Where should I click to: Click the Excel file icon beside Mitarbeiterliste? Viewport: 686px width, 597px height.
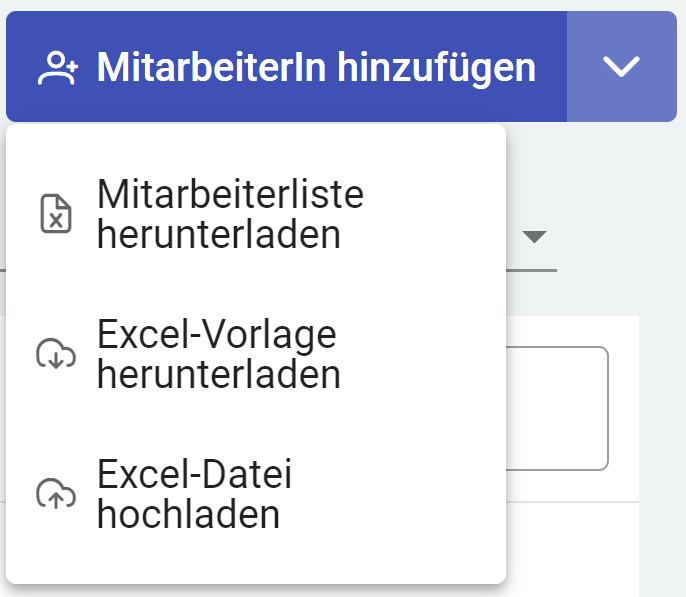click(56, 214)
